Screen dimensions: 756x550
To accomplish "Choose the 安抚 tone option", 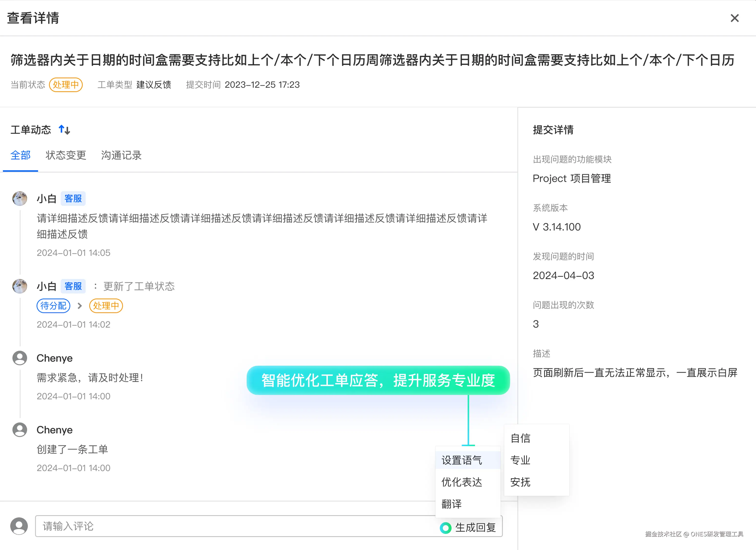I will [x=520, y=482].
